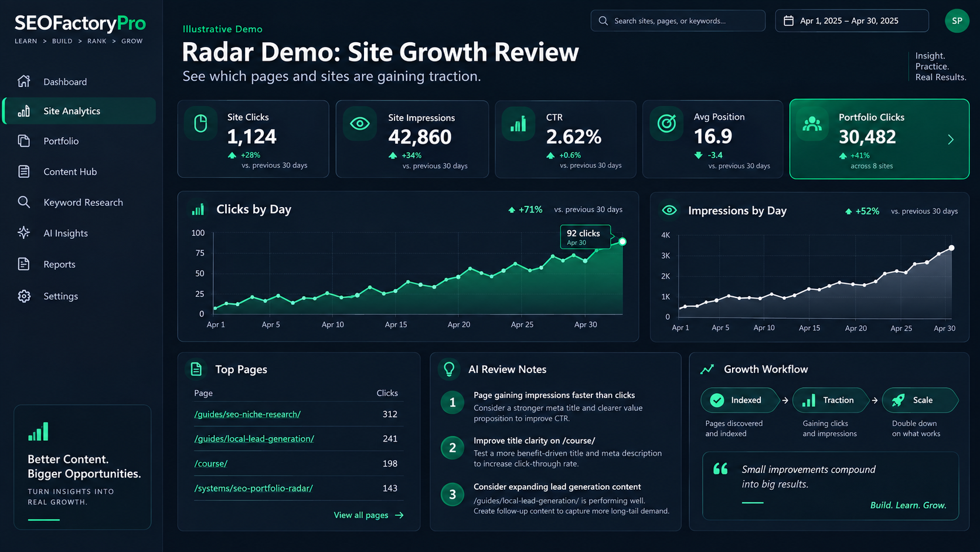Viewport: 980px width, 552px height.
Task: Click the target icon on Avg Position card
Action: click(x=666, y=123)
